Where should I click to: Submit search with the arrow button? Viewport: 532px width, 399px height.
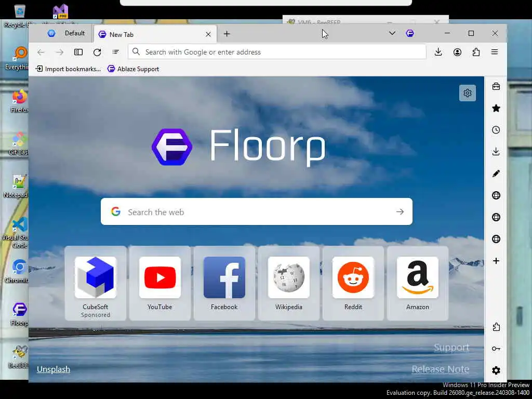pyautogui.click(x=400, y=212)
